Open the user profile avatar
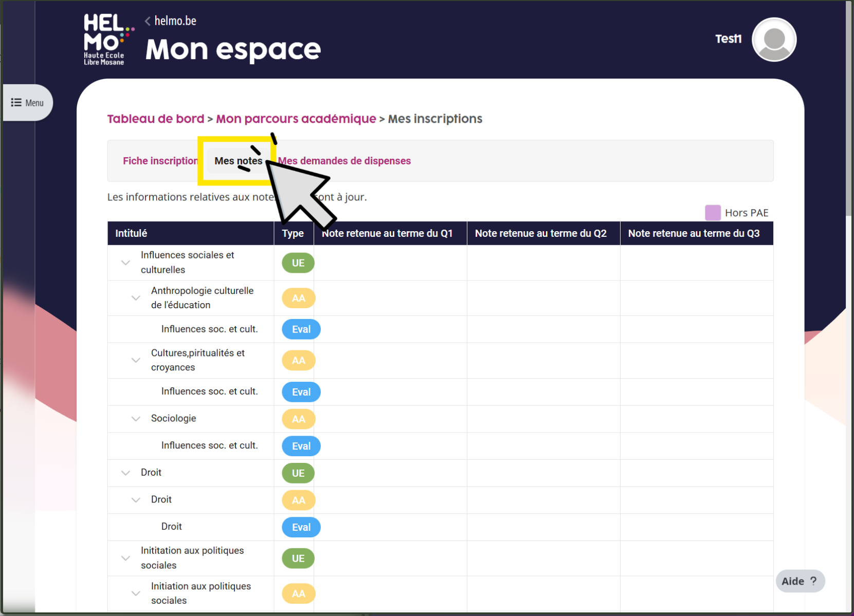The height and width of the screenshot is (616, 854). pyautogui.click(x=773, y=40)
